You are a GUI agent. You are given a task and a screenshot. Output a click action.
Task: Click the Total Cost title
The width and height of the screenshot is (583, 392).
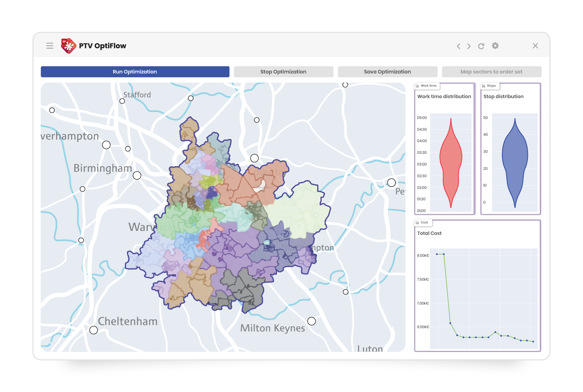coord(429,233)
